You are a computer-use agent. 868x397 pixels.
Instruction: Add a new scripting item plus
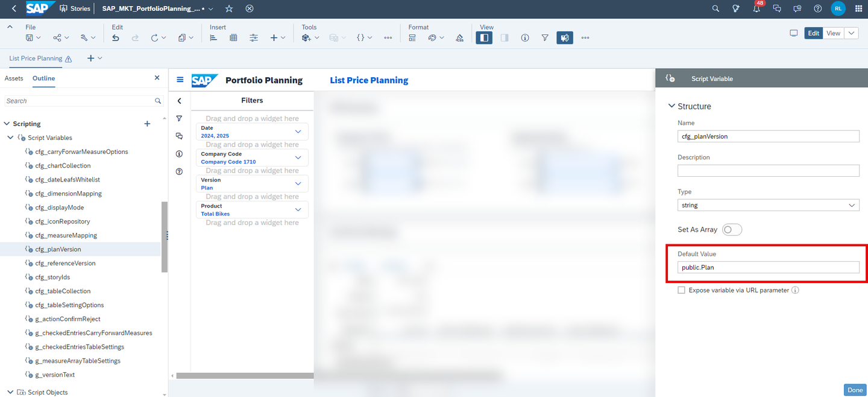[x=147, y=124]
